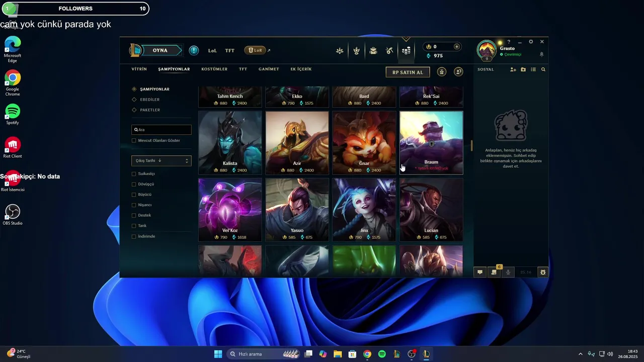Open Windows Start menu
The width and height of the screenshot is (644, 362).
[x=218, y=354]
